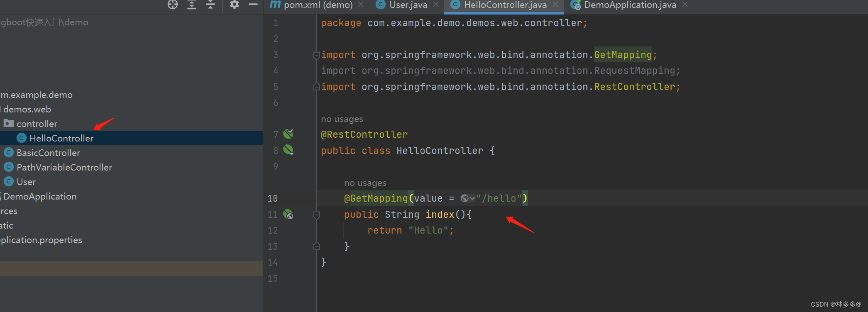The image size is (868, 312).
Task: Click the @RestController annotation
Action: [x=364, y=134]
